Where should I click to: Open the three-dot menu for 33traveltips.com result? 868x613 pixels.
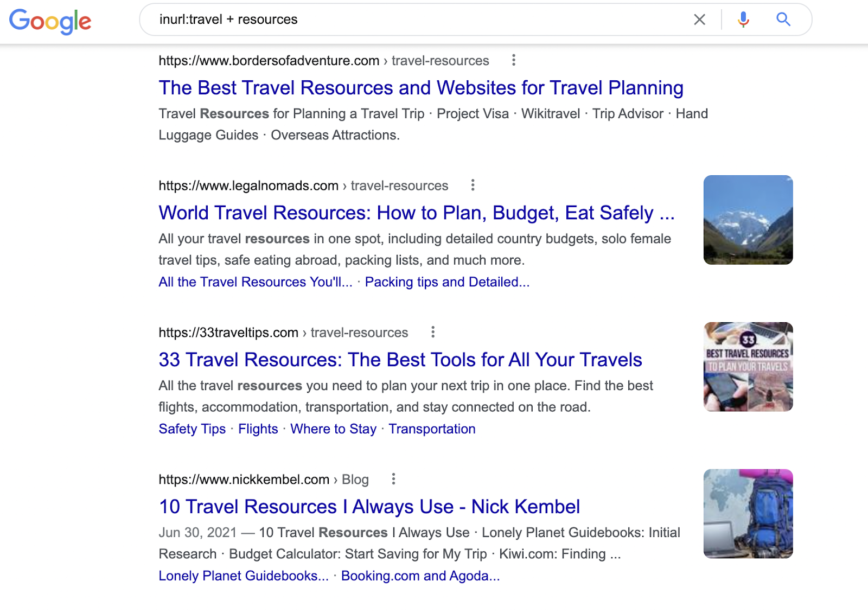432,332
